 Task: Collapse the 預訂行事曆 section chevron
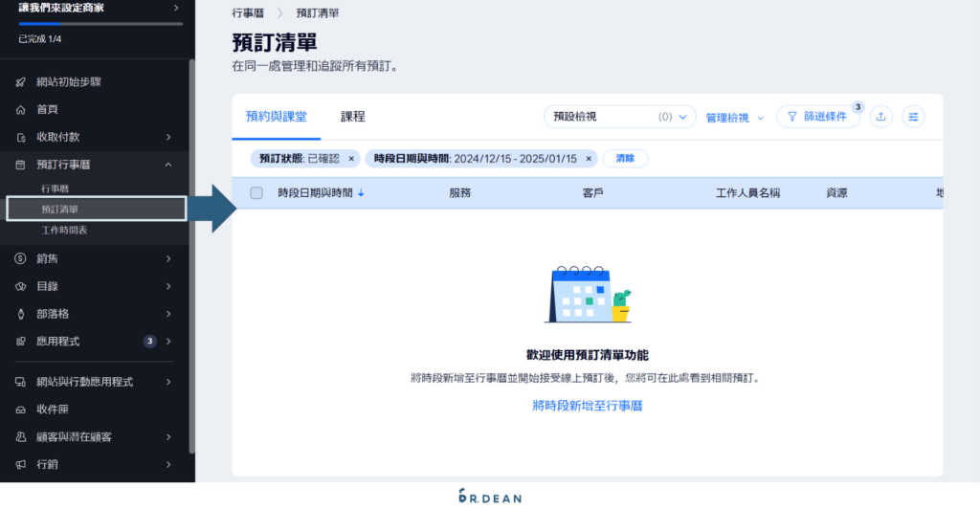tap(168, 165)
